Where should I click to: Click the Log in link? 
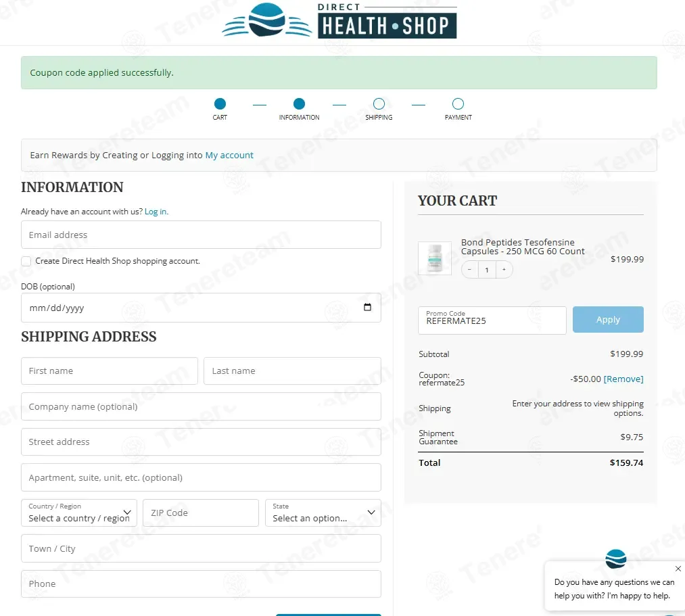[156, 212]
